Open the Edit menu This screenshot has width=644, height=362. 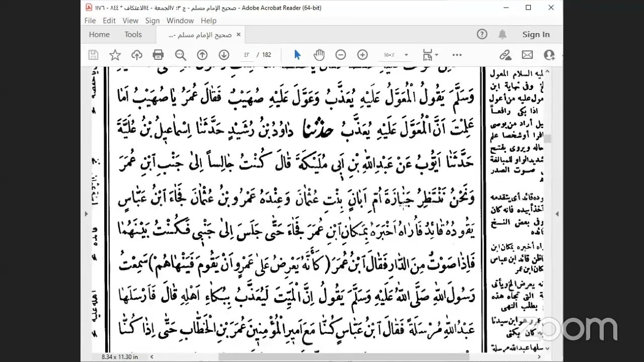click(x=109, y=21)
